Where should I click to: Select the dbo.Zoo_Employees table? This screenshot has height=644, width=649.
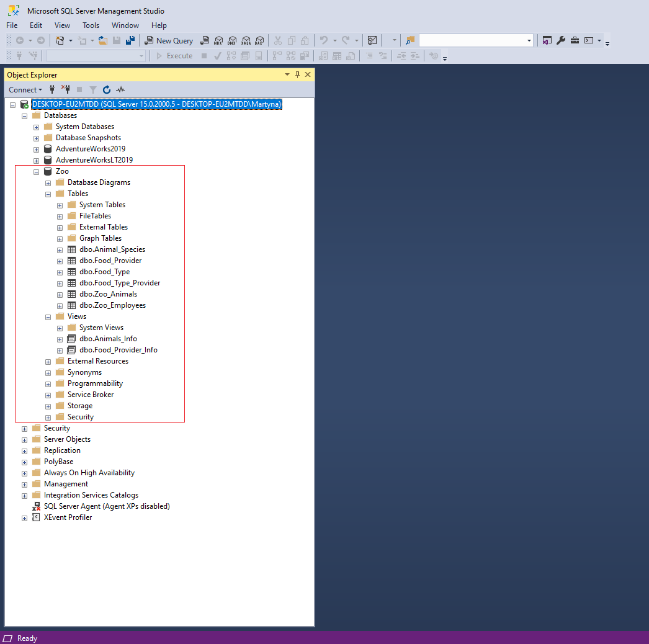coord(112,305)
